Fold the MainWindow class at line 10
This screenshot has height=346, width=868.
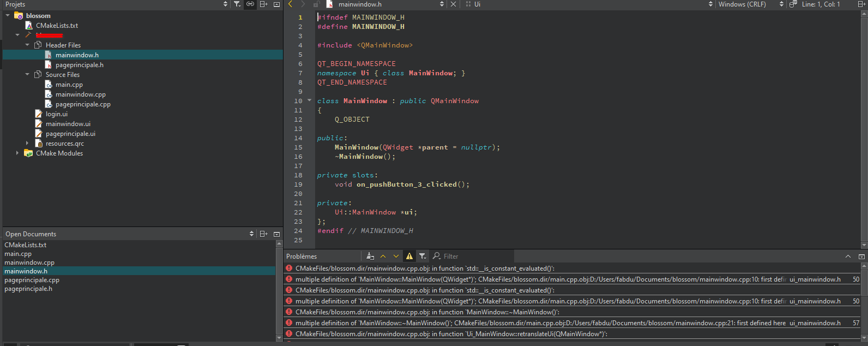309,100
